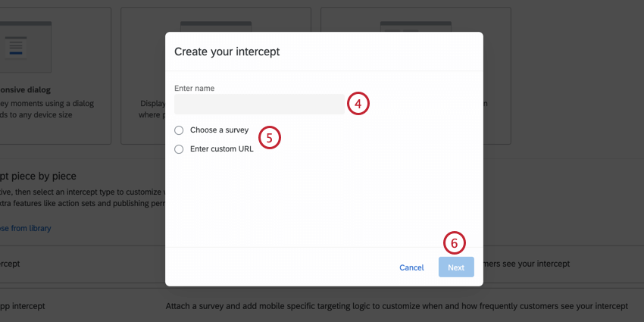644x322 pixels.
Task: Select the Choose a survey radio button
Action: (179, 130)
